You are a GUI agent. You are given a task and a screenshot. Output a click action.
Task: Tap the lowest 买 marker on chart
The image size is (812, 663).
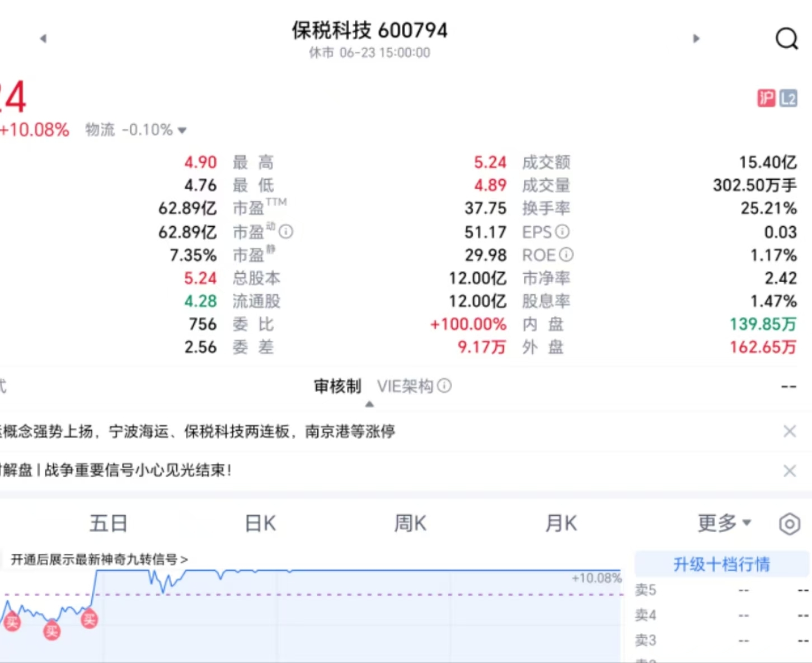(51, 632)
